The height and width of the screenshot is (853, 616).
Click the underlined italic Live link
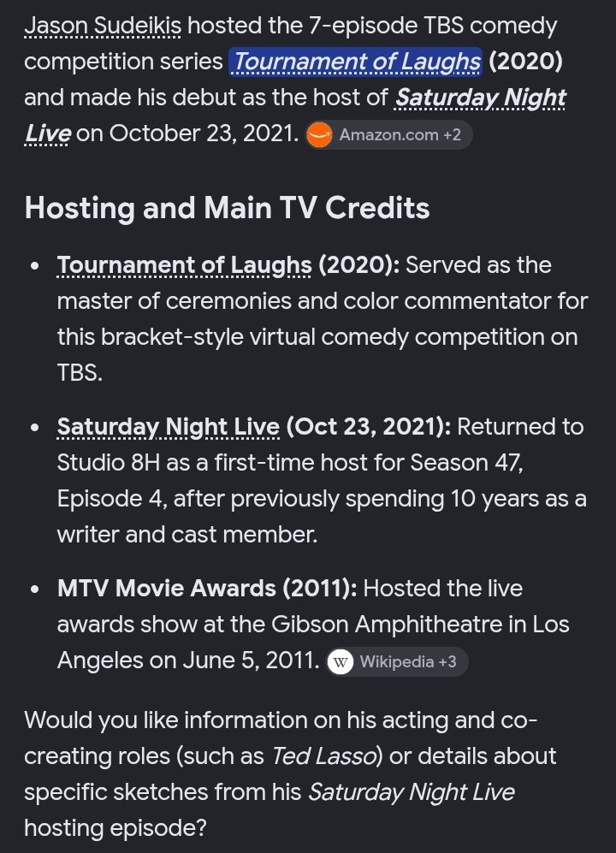[x=47, y=133]
